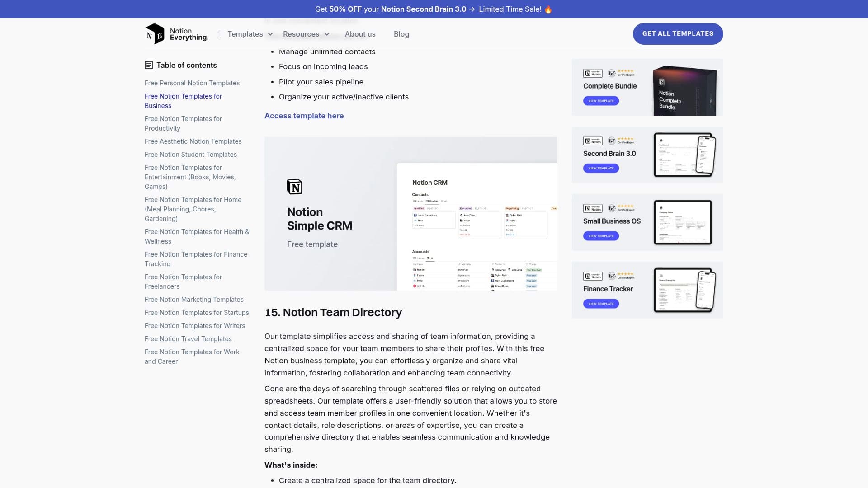Click Certified Expert badge on Small Business OS

click(x=621, y=208)
